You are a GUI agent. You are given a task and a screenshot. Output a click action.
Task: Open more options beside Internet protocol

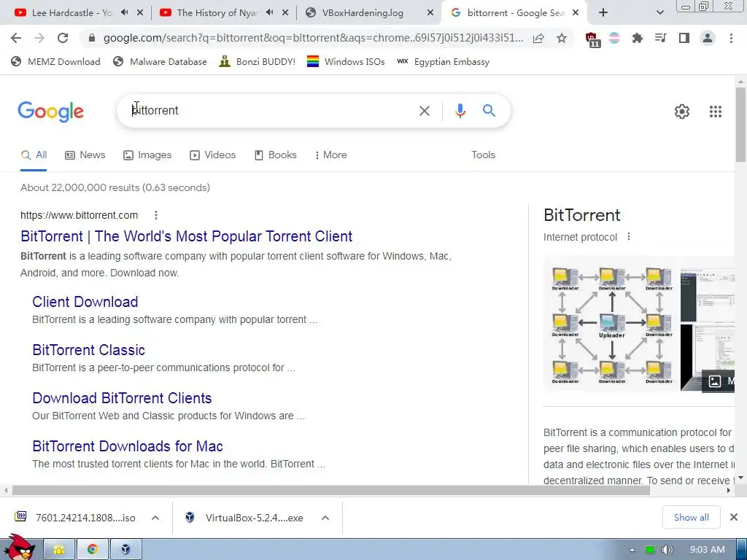629,237
